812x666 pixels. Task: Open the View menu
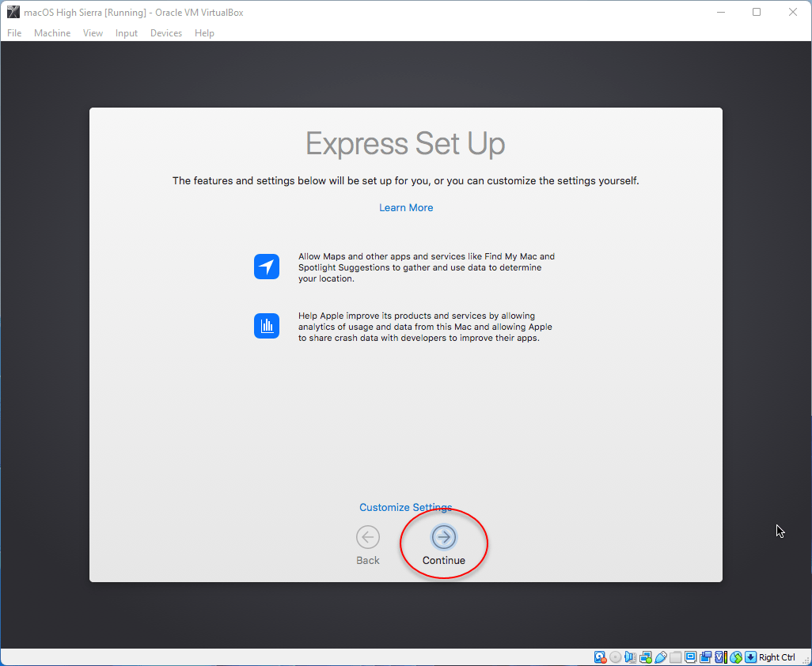point(93,33)
